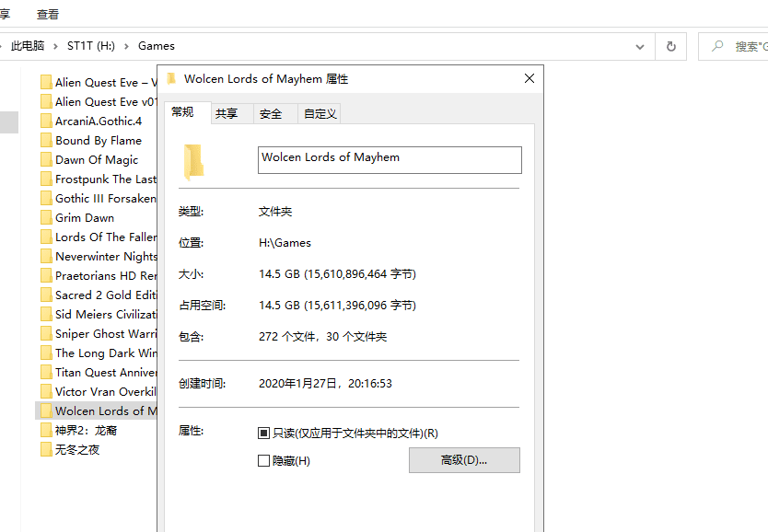The width and height of the screenshot is (768, 532).
Task: Click Alien Quest Eve v01 folder icon
Action: point(47,102)
